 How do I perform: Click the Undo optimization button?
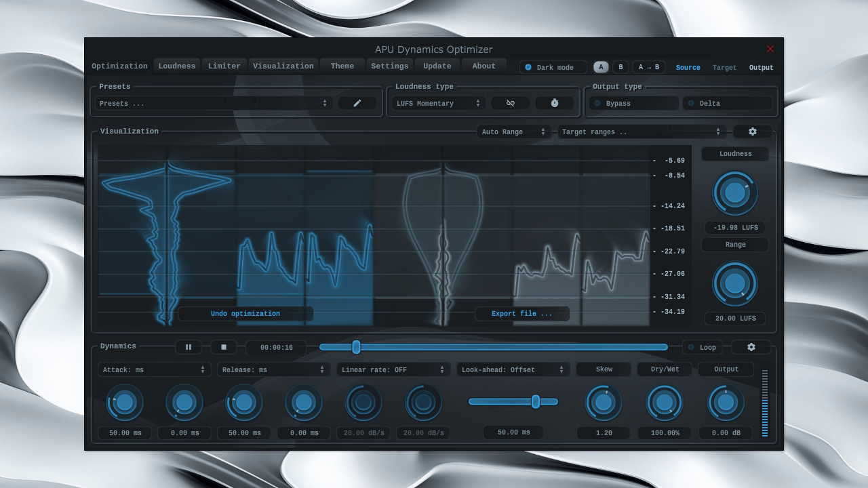245,313
